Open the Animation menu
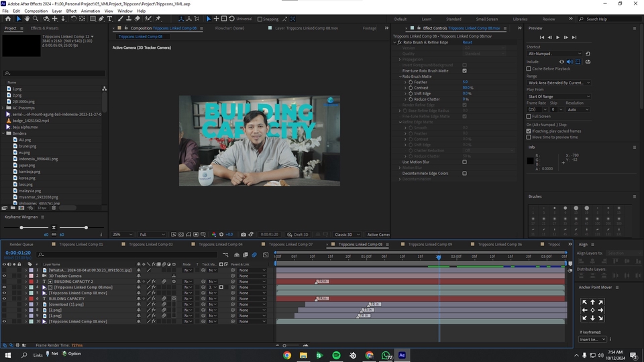This screenshot has width=644, height=362. [91, 11]
